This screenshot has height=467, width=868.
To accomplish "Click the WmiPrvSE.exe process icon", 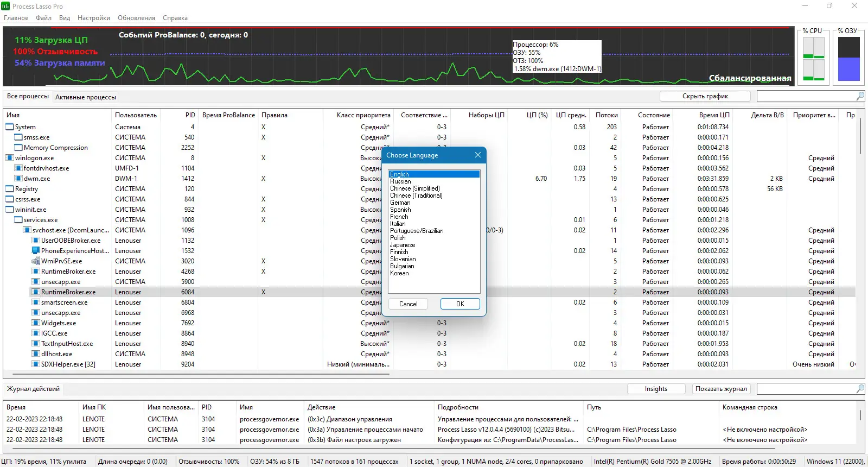I will click(36, 261).
